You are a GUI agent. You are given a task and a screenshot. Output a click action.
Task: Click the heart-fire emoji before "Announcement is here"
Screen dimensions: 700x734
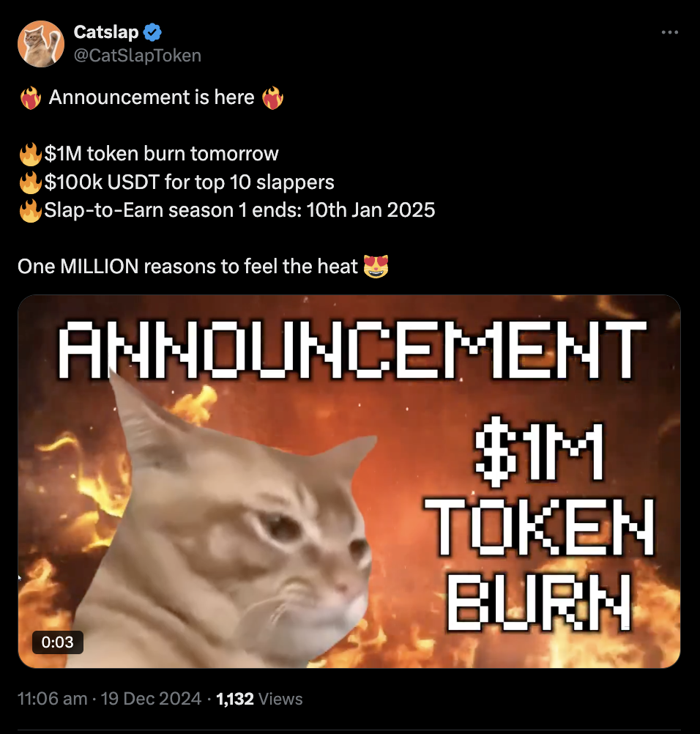coord(31,98)
